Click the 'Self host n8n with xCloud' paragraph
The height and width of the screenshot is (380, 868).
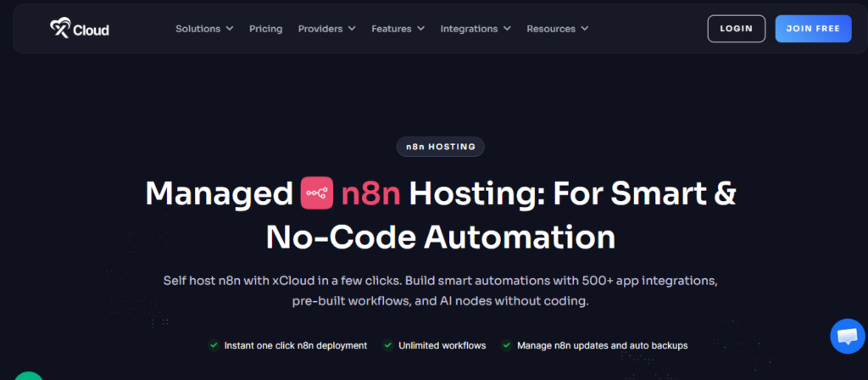441,291
